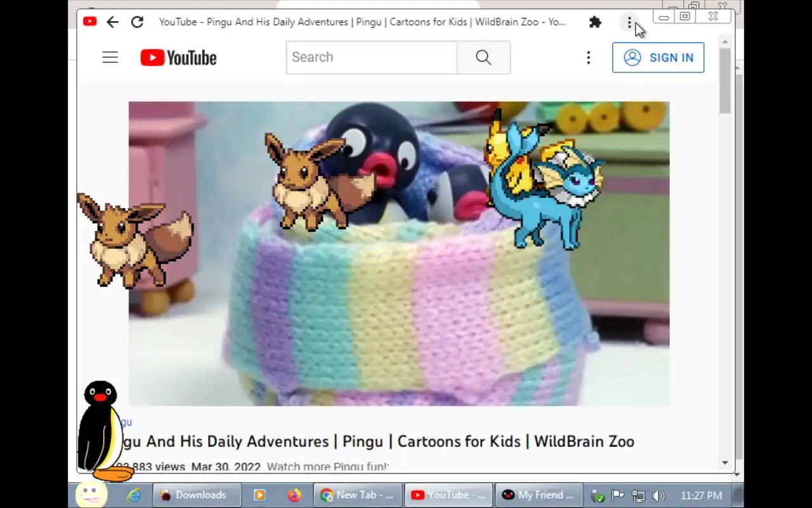Switch to the Downloads taskbar window
The height and width of the screenshot is (508, 812).
pos(197,495)
